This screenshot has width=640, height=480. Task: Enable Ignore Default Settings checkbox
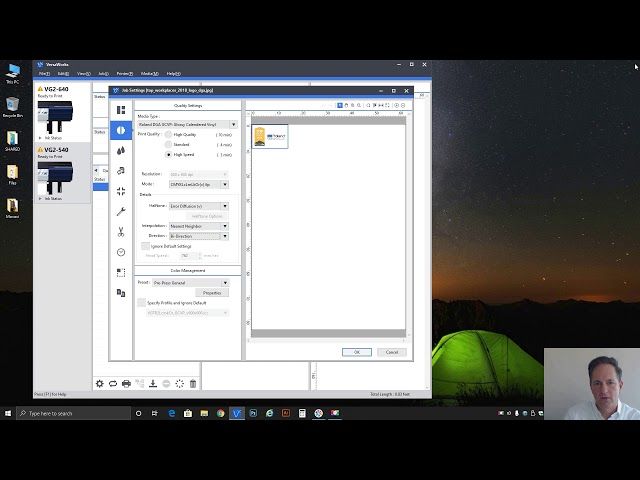coord(145,246)
